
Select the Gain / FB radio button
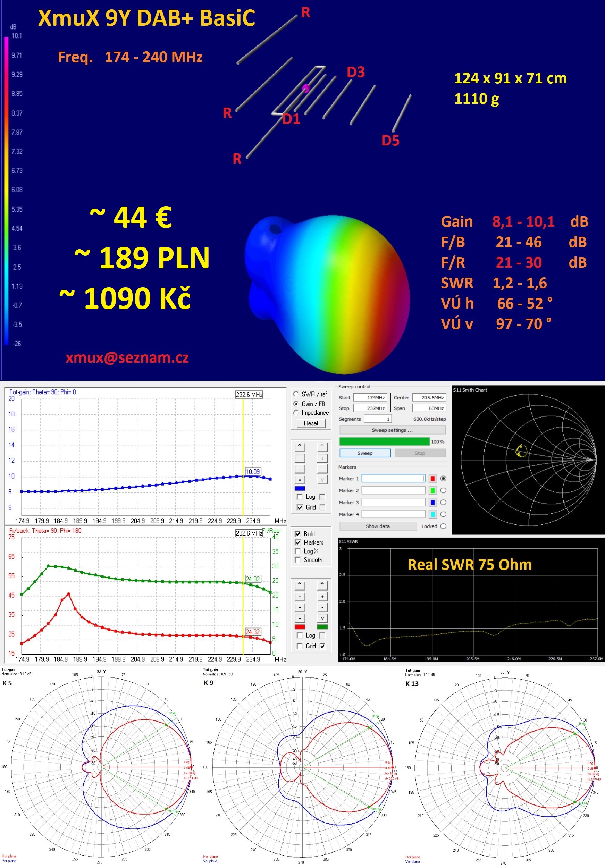click(296, 404)
